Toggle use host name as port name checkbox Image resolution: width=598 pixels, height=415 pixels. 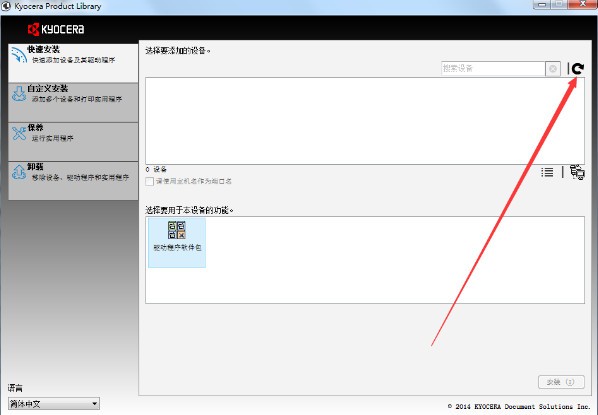150,181
